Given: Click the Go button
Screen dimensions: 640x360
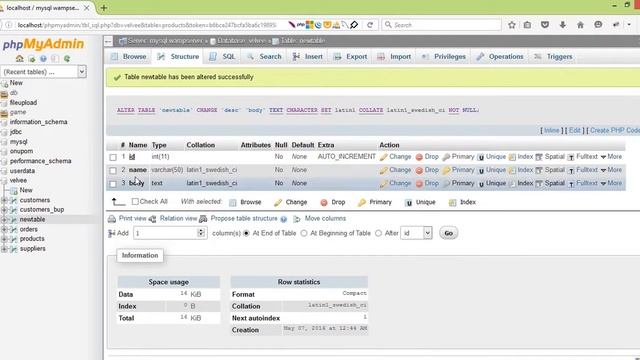Looking at the screenshot, I should pyautogui.click(x=449, y=233).
